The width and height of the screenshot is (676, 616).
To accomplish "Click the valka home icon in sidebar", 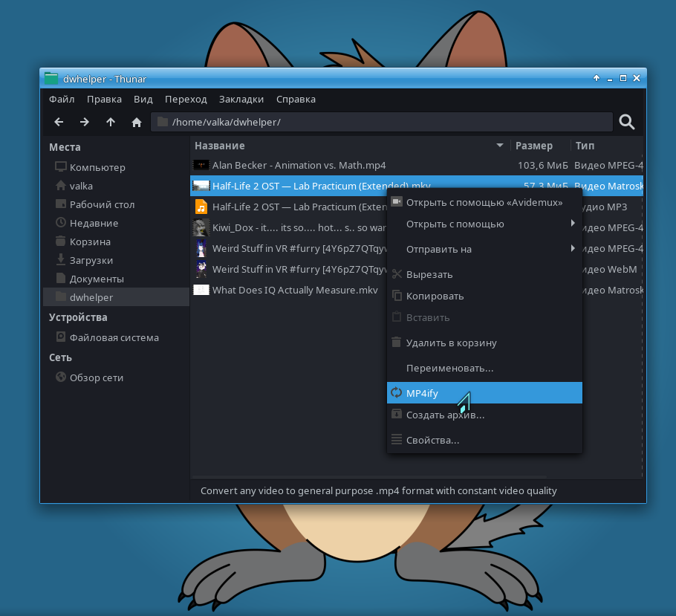I will click(61, 185).
